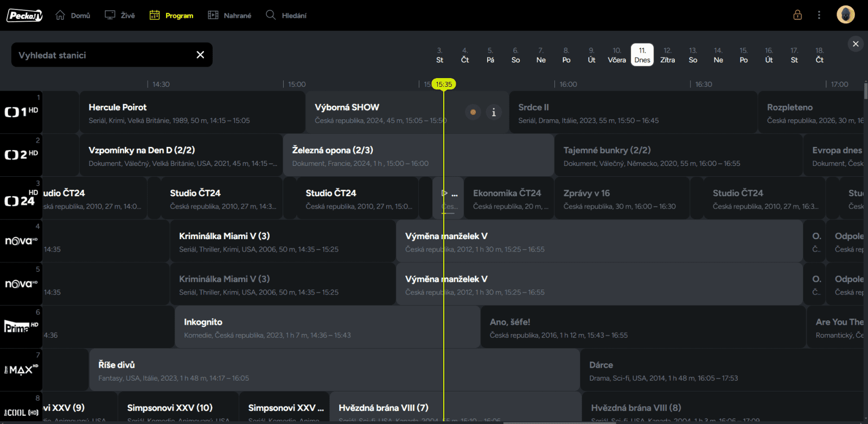The height and width of the screenshot is (424, 868).
Task: Open Zprávy v 16 programme
Action: (622, 198)
